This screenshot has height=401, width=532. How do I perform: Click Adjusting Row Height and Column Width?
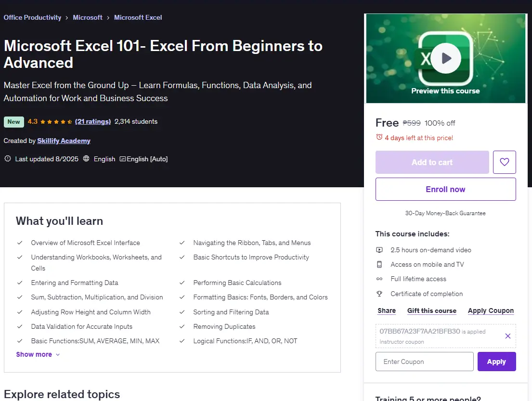coord(91,312)
